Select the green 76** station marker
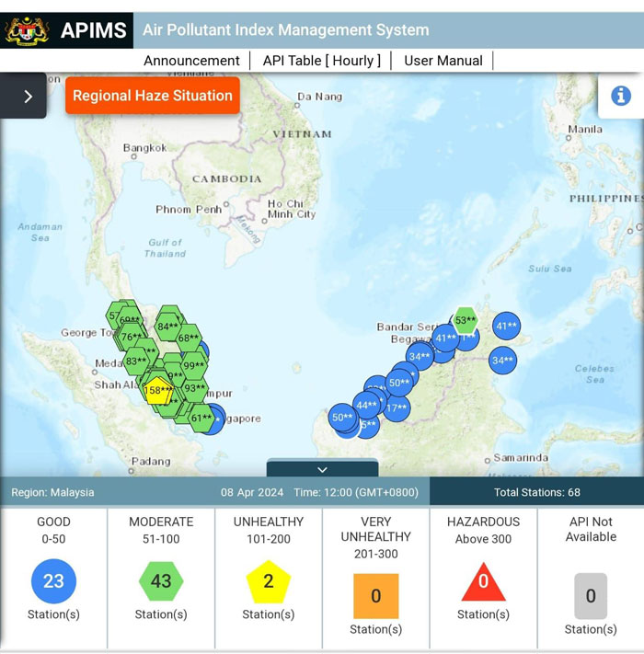The image size is (644, 654). pos(132,337)
